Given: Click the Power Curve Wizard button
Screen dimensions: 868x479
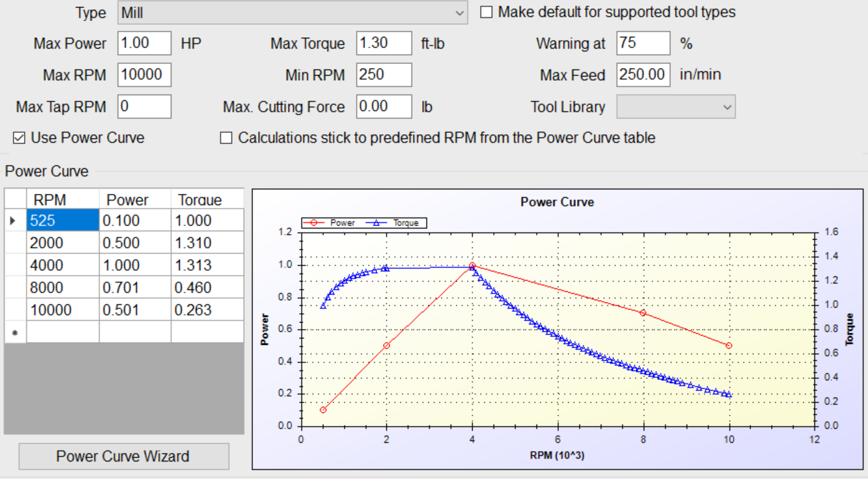Looking at the screenshot, I should pyautogui.click(x=124, y=457).
